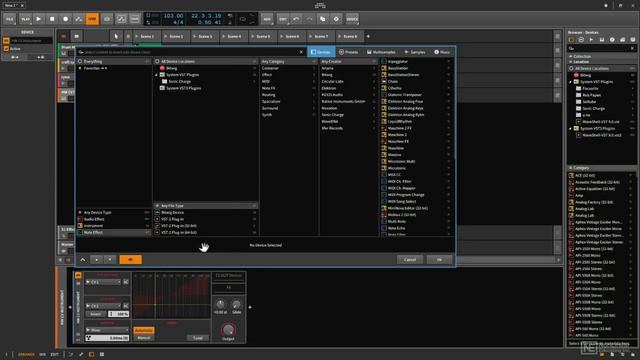This screenshot has width=640, height=360.
Task: Select the Elektron Analog Four device
Action: pyautogui.click(x=416, y=101)
